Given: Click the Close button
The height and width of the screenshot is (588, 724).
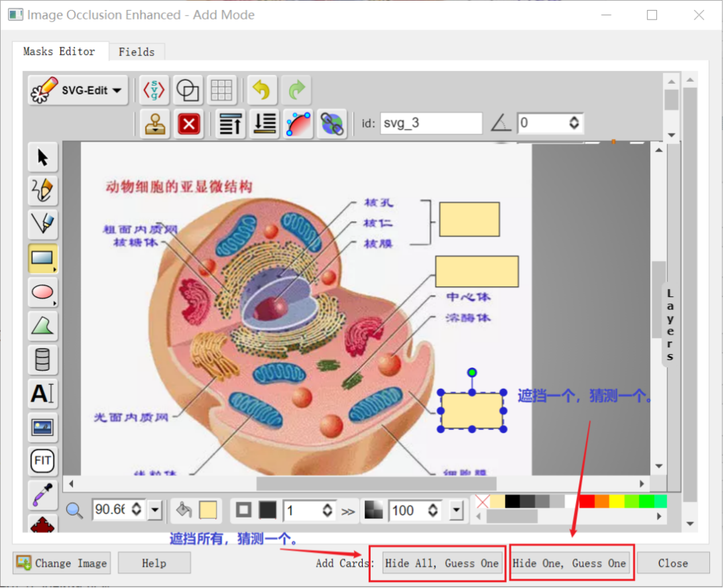Looking at the screenshot, I should (x=673, y=563).
